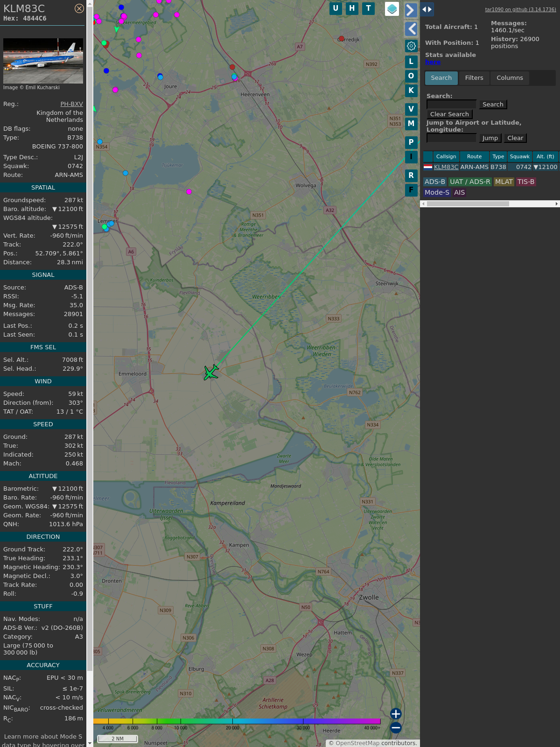
Task: Select the KLM83C callsign in table
Action: (x=446, y=167)
